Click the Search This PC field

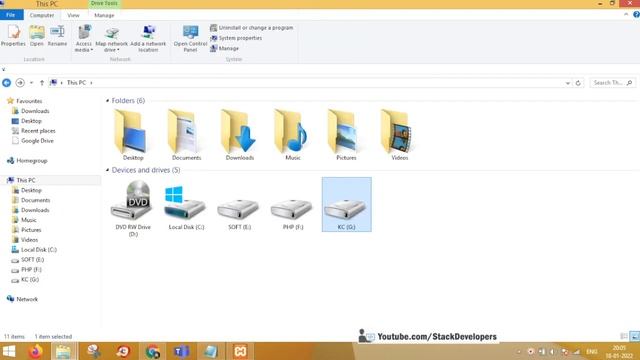[613, 83]
